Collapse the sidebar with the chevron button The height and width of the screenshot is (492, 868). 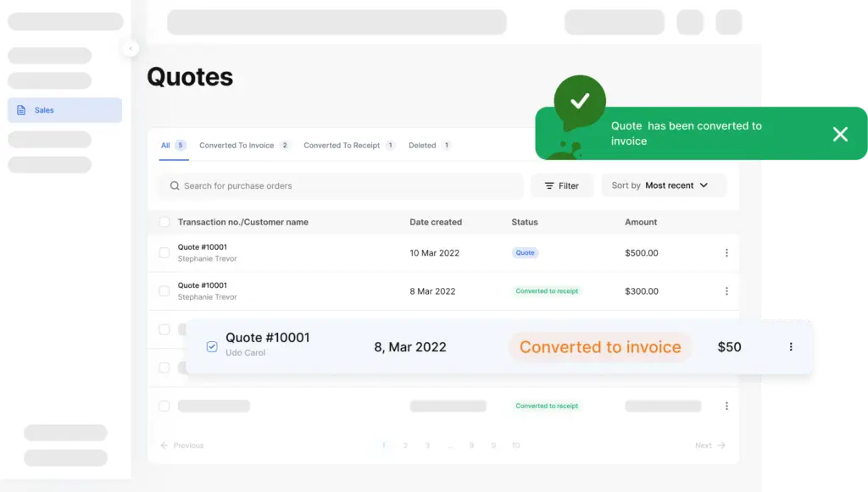click(131, 48)
